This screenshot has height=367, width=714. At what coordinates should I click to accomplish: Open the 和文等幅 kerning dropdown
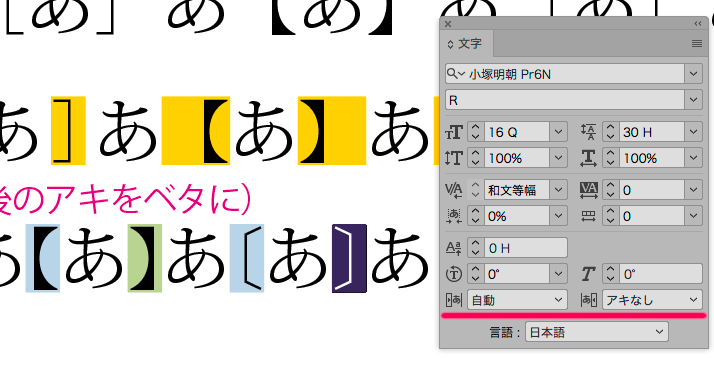[559, 190]
